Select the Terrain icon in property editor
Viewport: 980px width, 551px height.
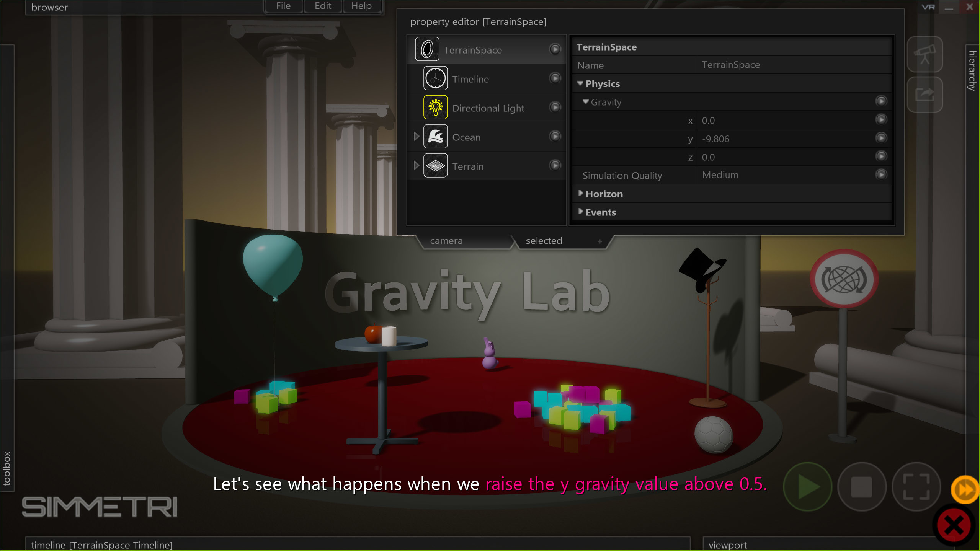coord(435,166)
